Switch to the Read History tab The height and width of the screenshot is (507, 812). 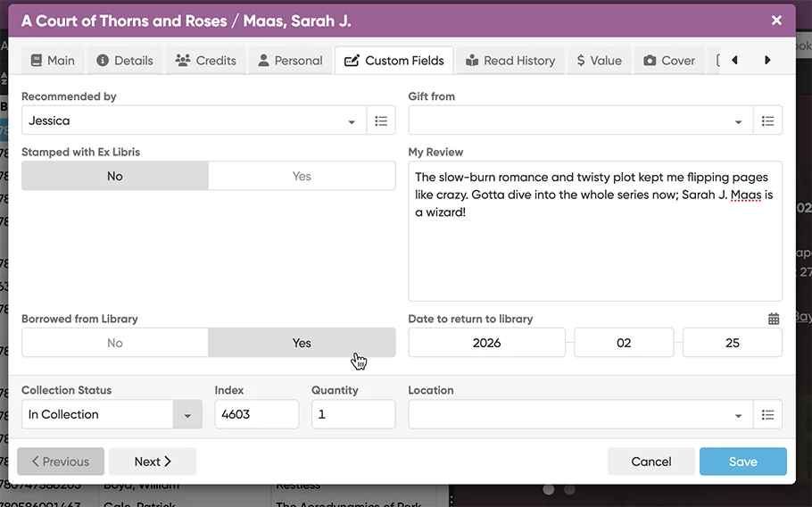pos(510,61)
